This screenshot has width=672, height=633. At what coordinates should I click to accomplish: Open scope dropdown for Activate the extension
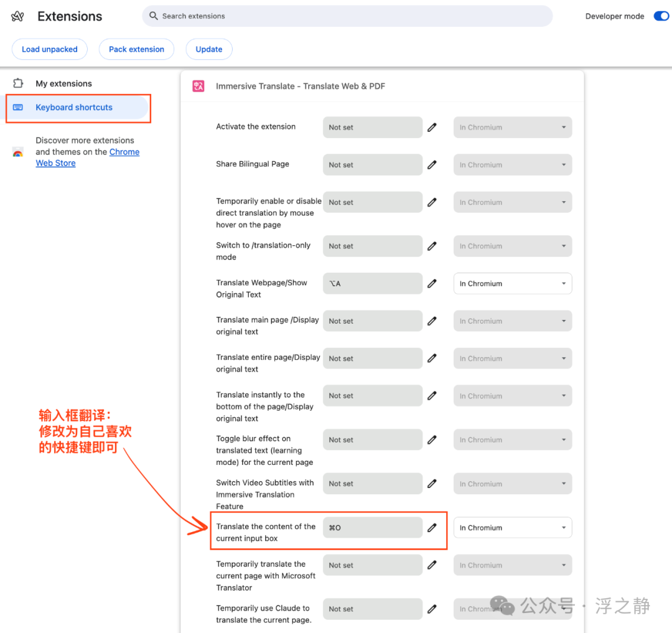513,128
